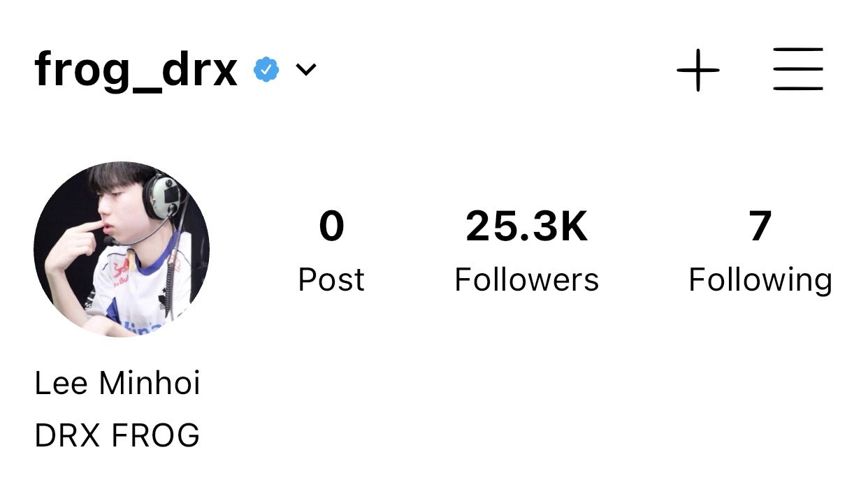The height and width of the screenshot is (494, 868).
Task: Tap the word FROG in the bio
Action: coord(156,435)
